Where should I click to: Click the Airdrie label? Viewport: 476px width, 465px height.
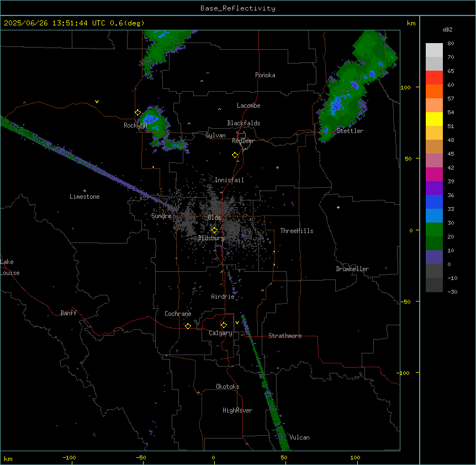click(223, 297)
